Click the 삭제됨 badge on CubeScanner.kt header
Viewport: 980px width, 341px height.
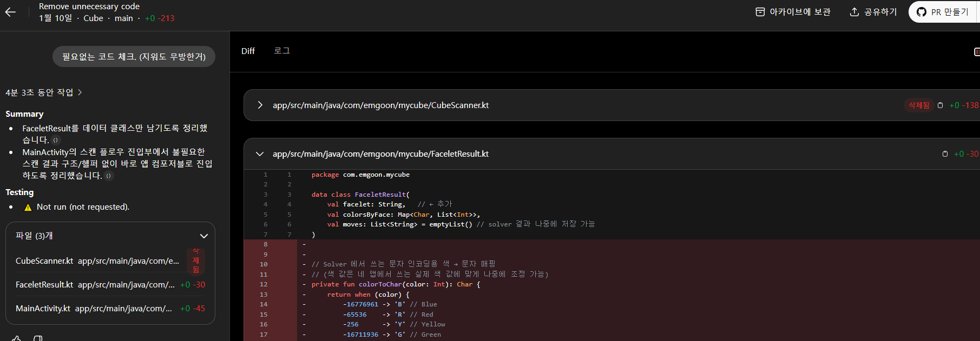tap(919, 105)
